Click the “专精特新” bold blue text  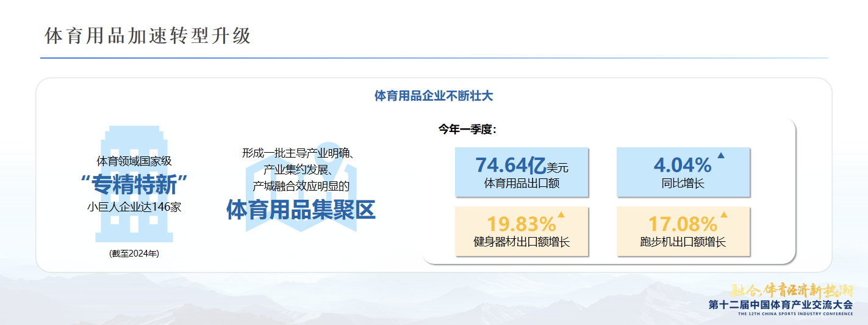(134, 184)
